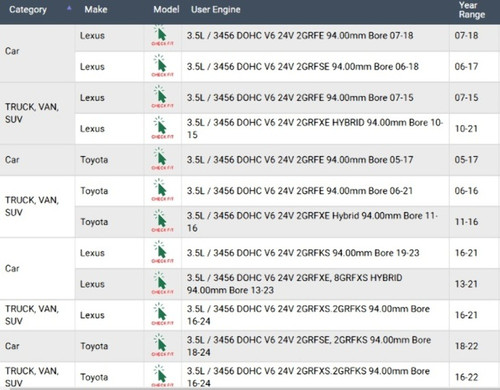Click year range cell '11-16'

[x=466, y=222]
